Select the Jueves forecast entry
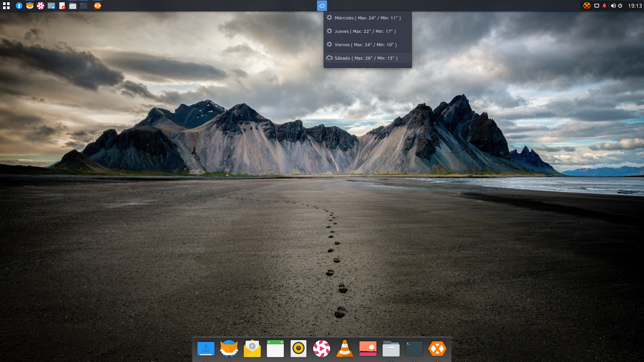Screen dimensions: 644x362 pyautogui.click(x=368, y=31)
